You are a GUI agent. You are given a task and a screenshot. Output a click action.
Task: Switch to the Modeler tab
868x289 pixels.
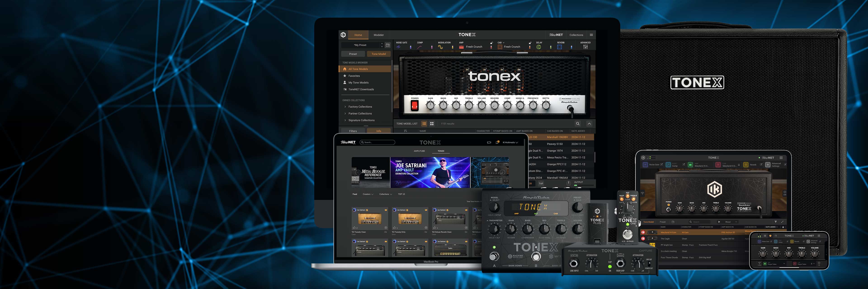pyautogui.click(x=378, y=35)
